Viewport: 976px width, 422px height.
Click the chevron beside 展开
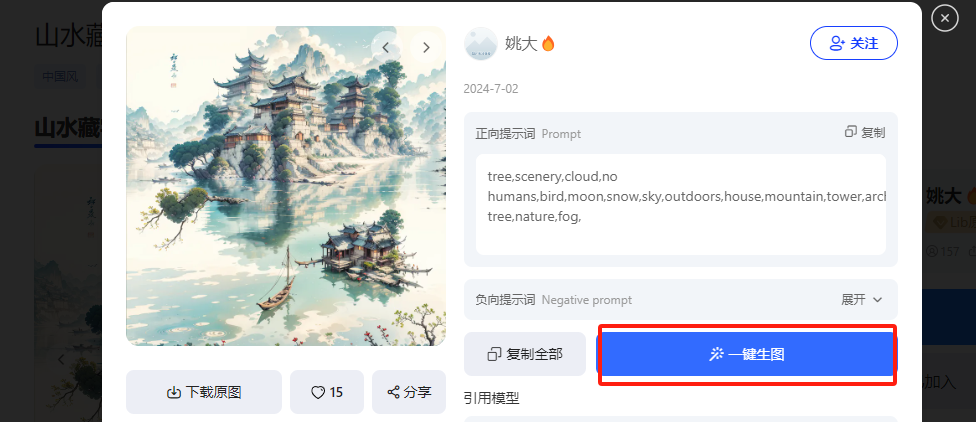click(878, 299)
